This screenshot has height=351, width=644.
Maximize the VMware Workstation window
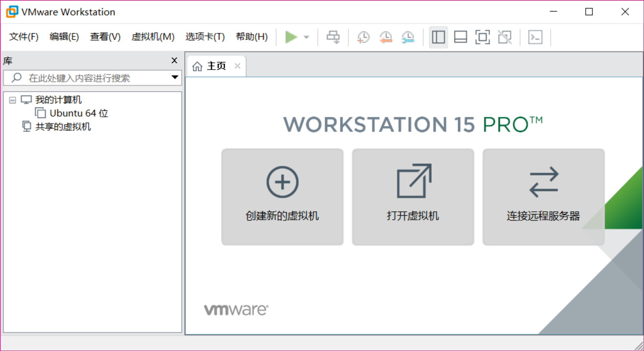point(589,12)
